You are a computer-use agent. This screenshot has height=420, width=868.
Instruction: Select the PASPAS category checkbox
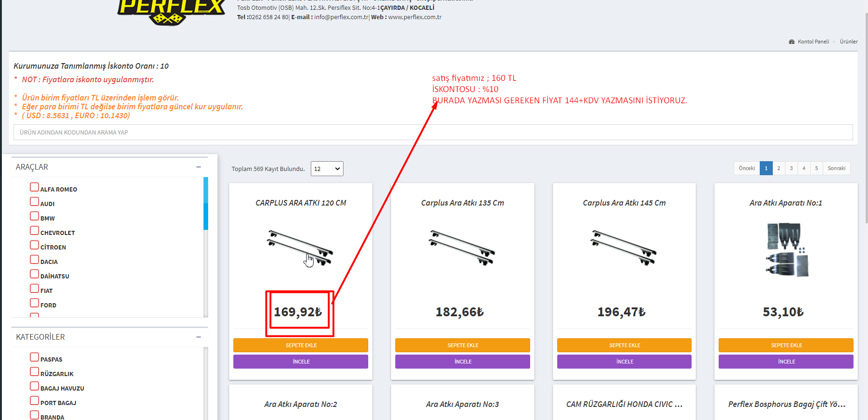click(x=35, y=357)
